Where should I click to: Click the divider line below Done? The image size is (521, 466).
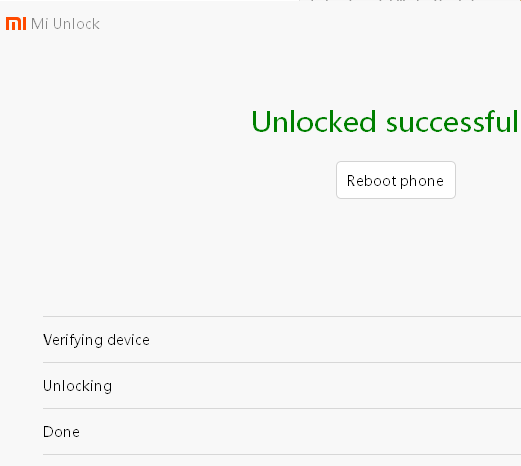pyautogui.click(x=282, y=454)
